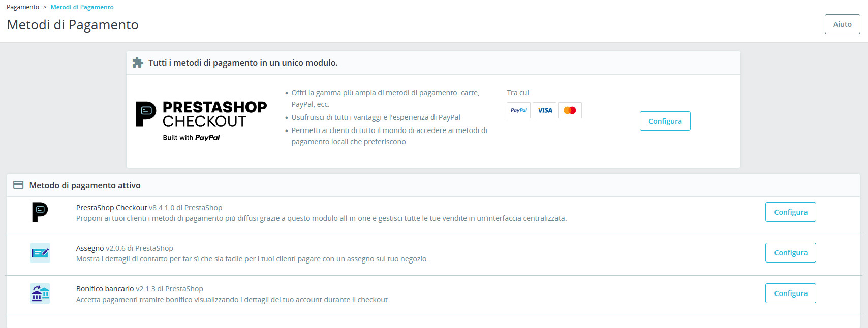The height and width of the screenshot is (328, 868).
Task: Click the Bonifico bancario bank icon
Action: 40,293
